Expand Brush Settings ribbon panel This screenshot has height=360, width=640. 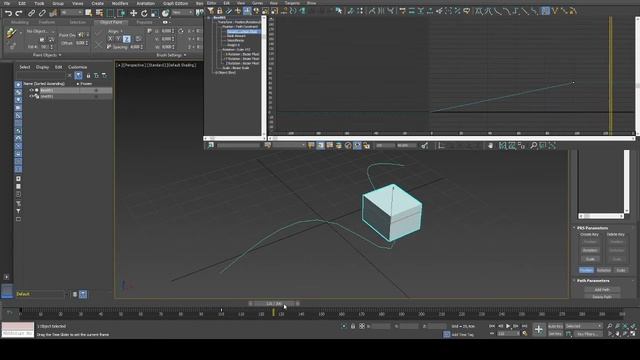[x=171, y=55]
